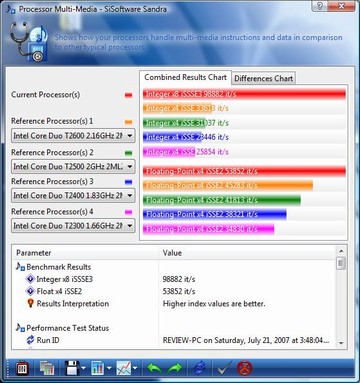Screen dimensions: 360x383
Task: Click the blue Floating-Point 38321 bar
Action: (215, 214)
